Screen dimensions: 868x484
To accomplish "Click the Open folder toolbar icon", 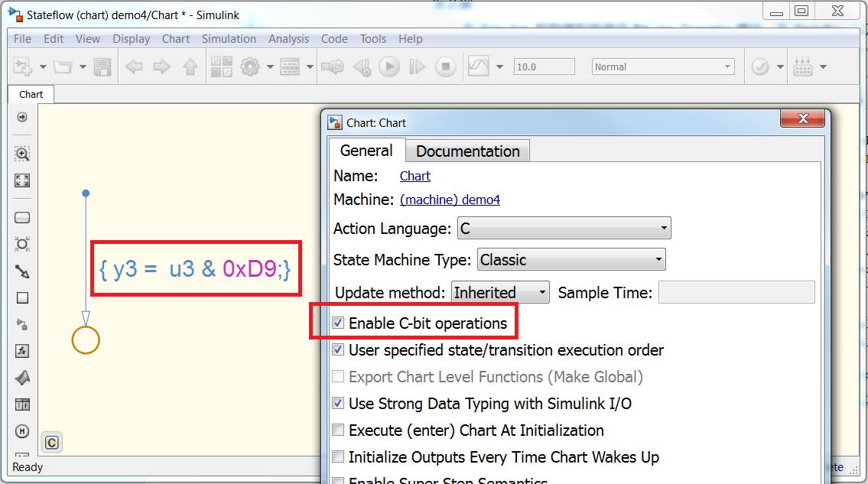I will pyautogui.click(x=63, y=67).
